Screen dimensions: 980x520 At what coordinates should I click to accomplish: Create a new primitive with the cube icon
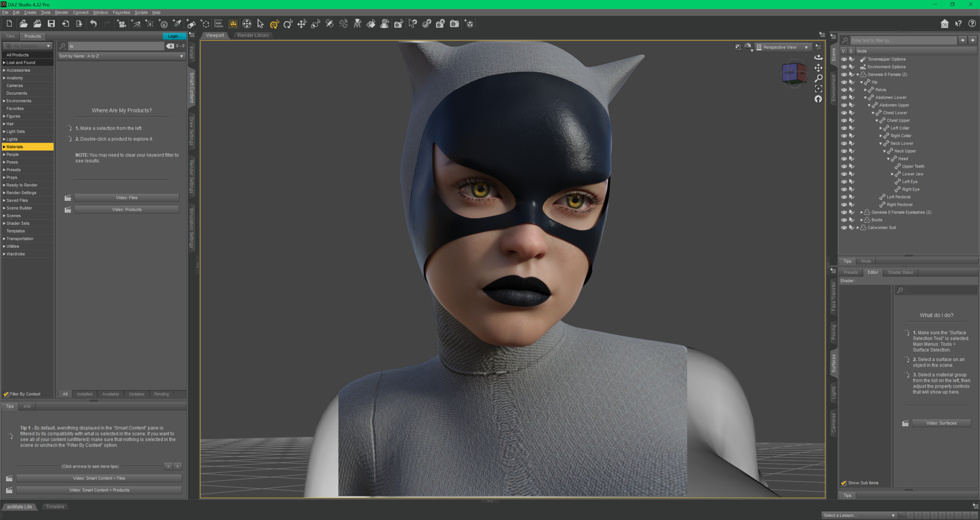pos(470,24)
